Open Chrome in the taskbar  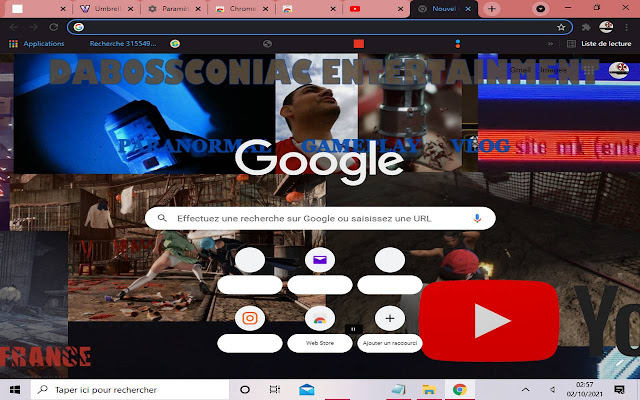[460, 390]
